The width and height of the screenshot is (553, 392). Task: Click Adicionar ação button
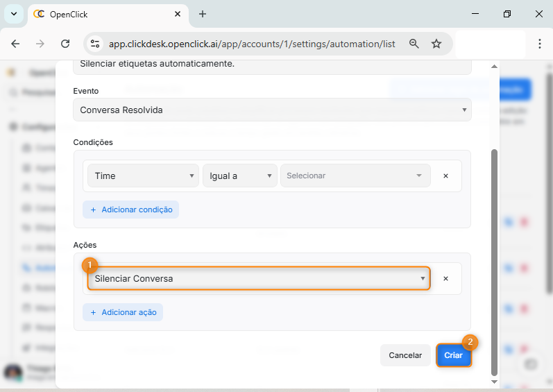[123, 312]
